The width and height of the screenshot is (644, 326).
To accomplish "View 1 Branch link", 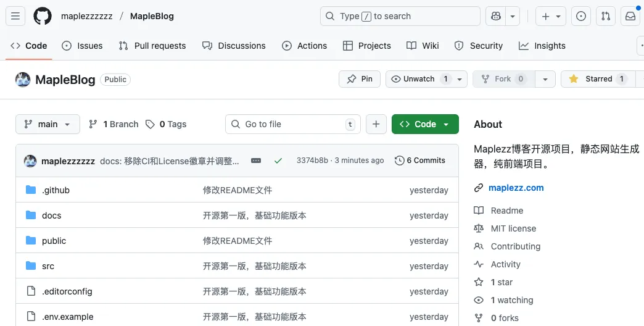I will tap(114, 124).
